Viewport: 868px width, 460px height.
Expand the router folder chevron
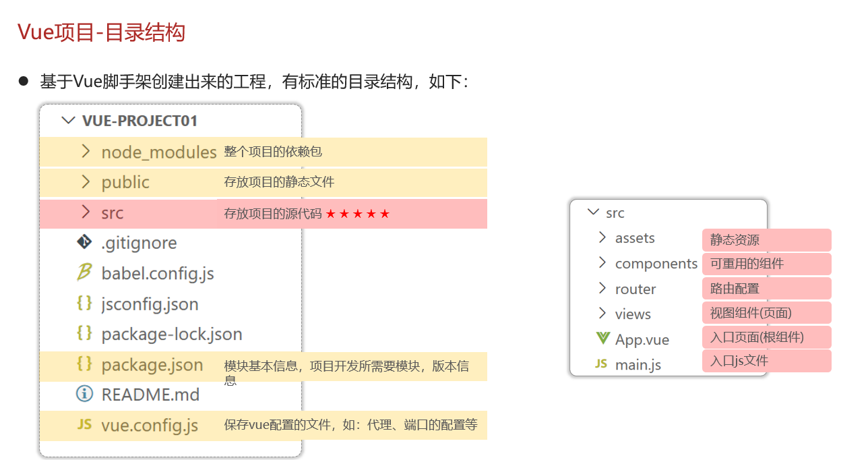[602, 288]
